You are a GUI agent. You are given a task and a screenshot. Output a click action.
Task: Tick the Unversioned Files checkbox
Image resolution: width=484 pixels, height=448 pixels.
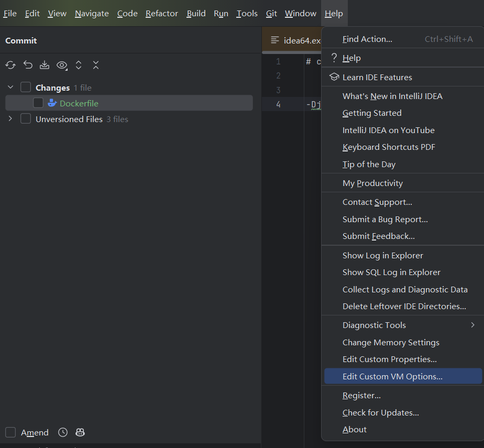26,119
